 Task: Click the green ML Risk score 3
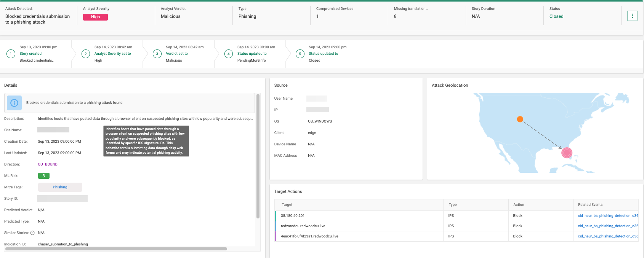44,176
